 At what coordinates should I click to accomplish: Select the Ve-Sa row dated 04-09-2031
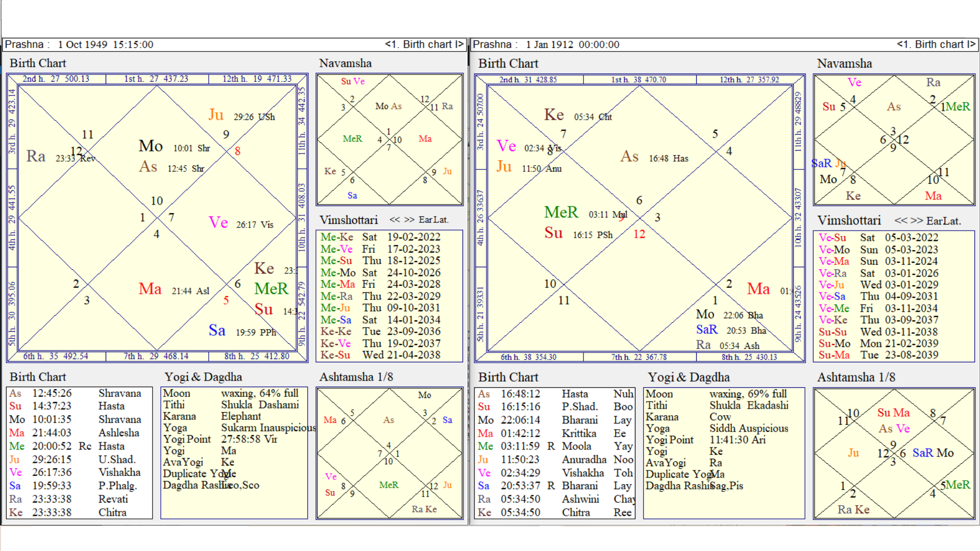click(878, 296)
